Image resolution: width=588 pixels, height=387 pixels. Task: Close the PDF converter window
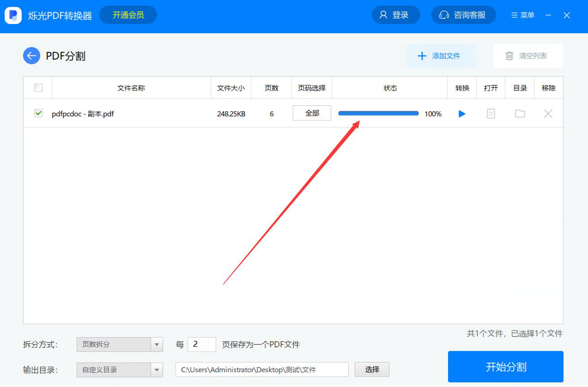pos(567,15)
